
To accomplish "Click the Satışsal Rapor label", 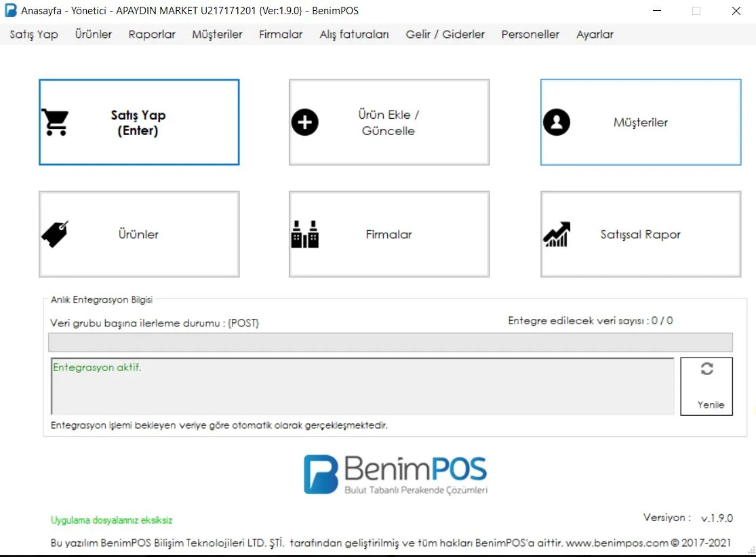I will click(x=640, y=234).
